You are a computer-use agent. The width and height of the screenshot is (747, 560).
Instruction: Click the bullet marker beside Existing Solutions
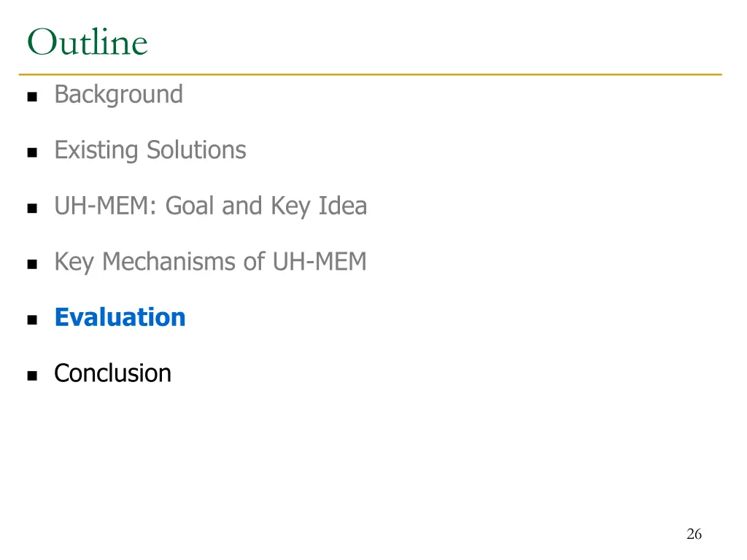[32, 152]
